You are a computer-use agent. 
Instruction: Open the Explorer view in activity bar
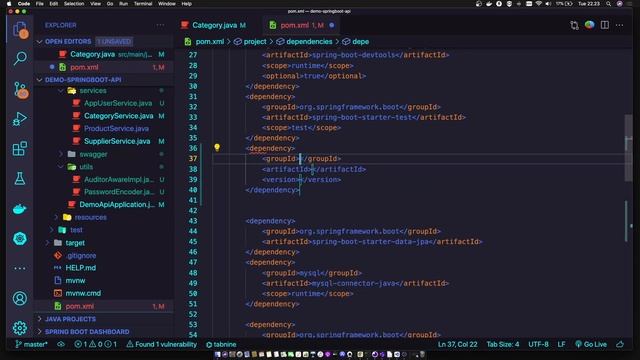click(x=20, y=30)
